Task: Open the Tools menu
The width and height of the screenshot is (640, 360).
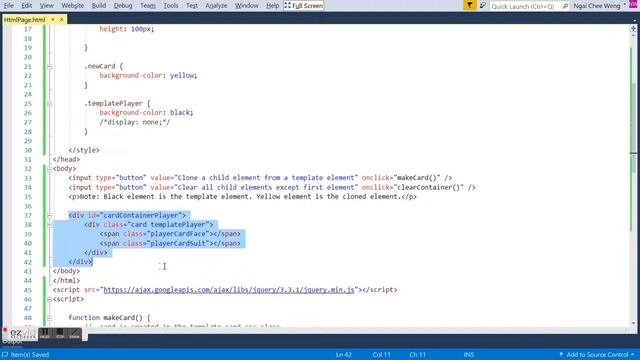Action: coord(171,5)
